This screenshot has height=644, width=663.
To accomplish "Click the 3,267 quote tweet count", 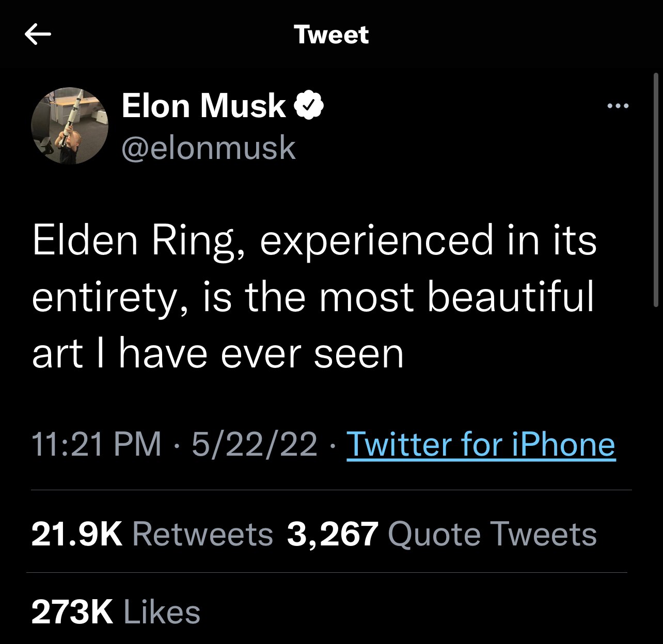I will click(333, 534).
